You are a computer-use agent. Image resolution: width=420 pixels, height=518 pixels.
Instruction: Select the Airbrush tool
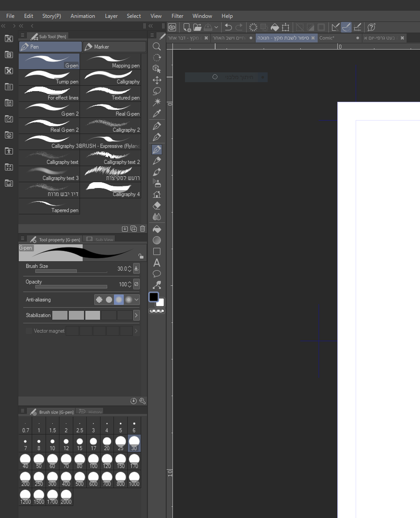point(157,183)
